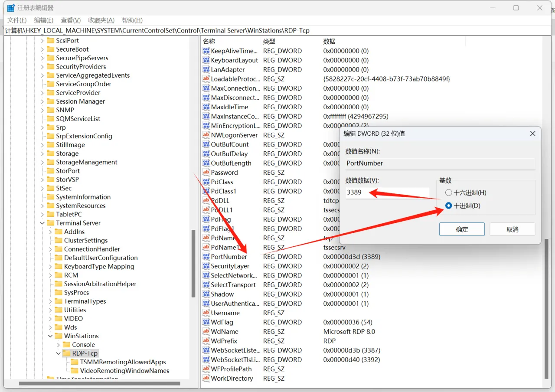Image resolution: width=555 pixels, height=392 pixels.
Task: Click the NWLogonServer string icon
Action: tap(206, 135)
